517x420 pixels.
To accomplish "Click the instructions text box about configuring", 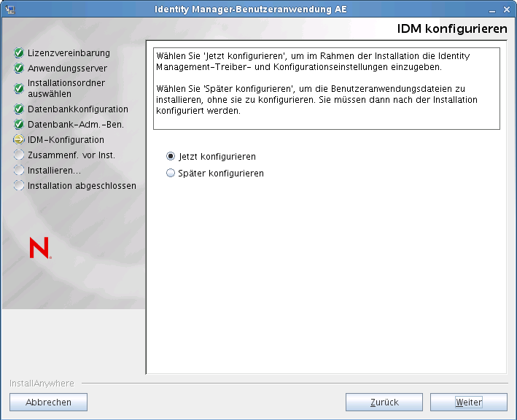I will tap(327, 89).
